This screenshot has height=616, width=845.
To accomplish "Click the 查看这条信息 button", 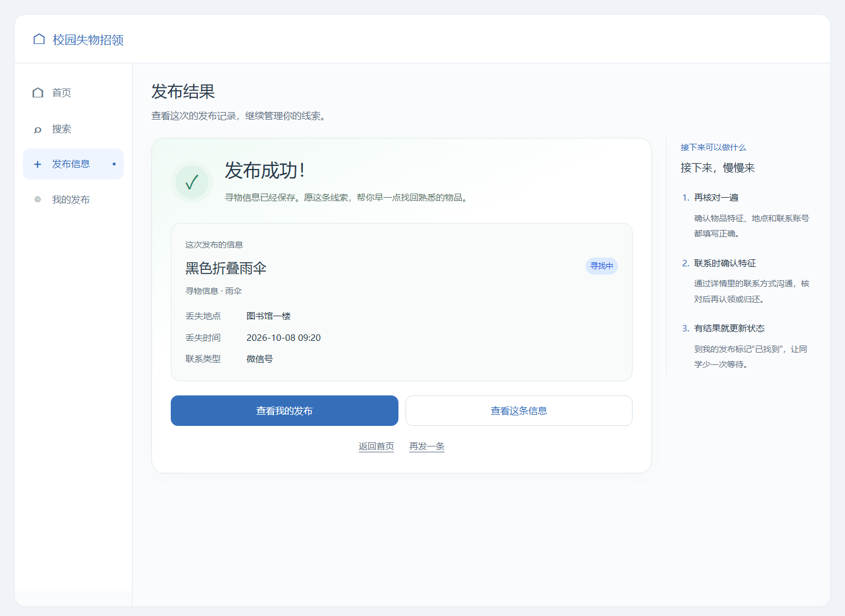I will 519,411.
